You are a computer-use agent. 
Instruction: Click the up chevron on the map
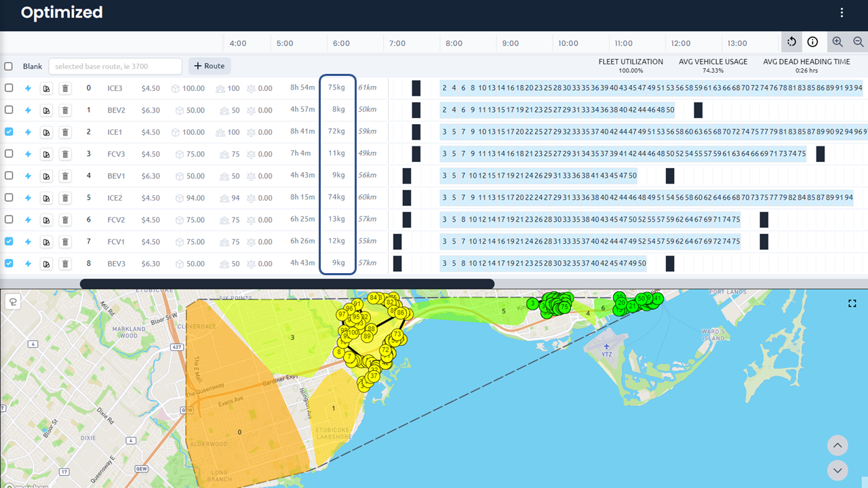[x=837, y=445]
